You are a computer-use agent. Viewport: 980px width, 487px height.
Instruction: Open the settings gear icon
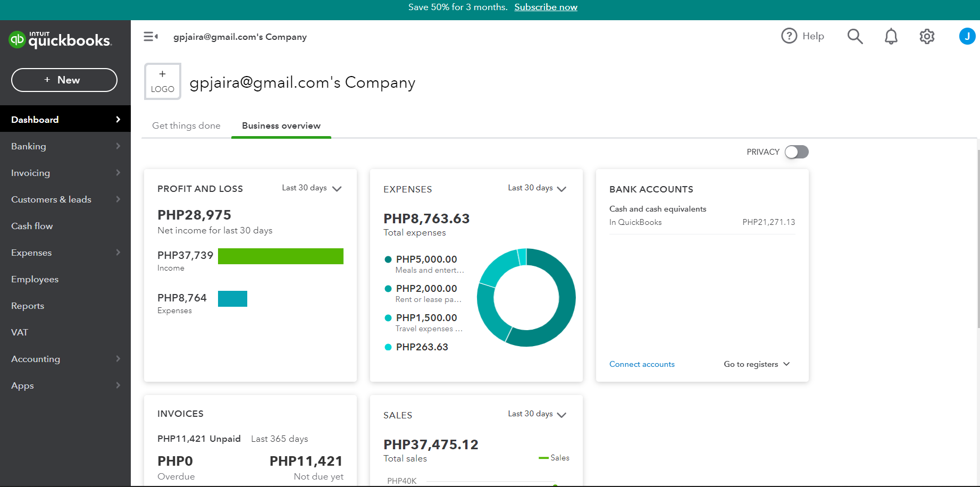(x=927, y=36)
